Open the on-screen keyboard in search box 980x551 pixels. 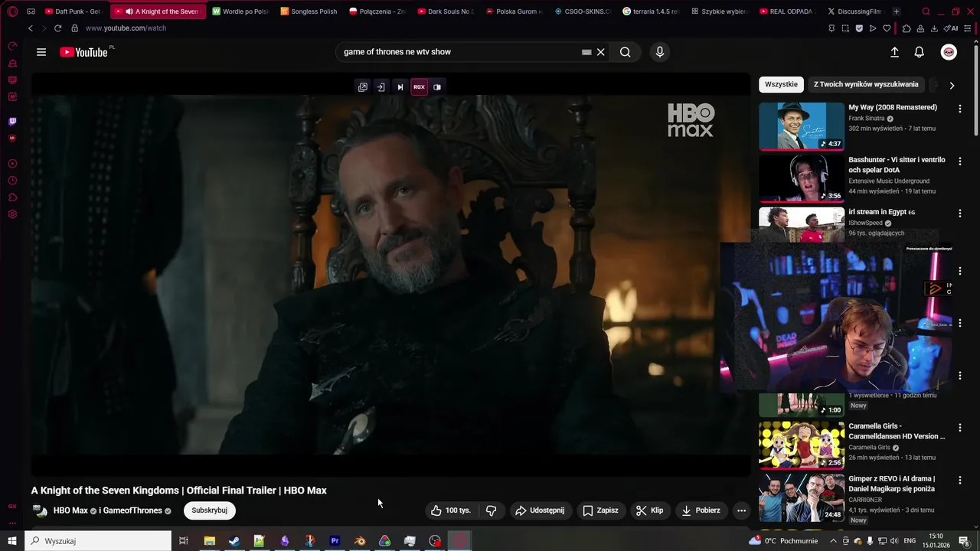(x=586, y=52)
